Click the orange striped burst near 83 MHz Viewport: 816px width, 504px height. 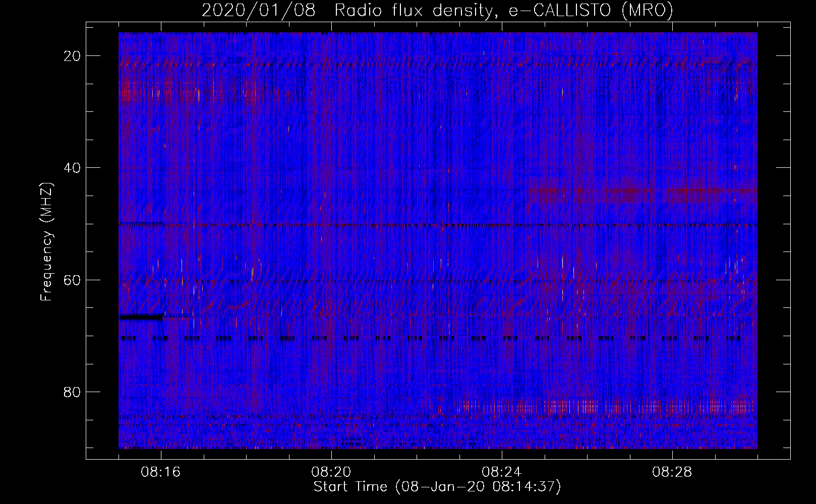point(604,407)
